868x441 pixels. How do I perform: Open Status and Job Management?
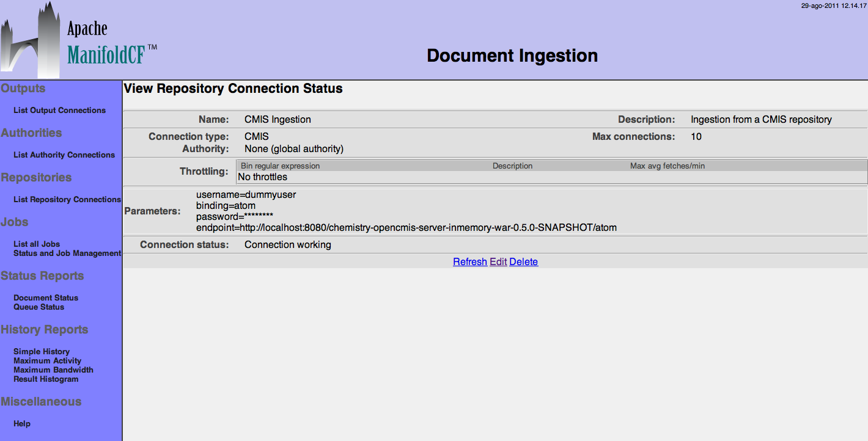(67, 253)
